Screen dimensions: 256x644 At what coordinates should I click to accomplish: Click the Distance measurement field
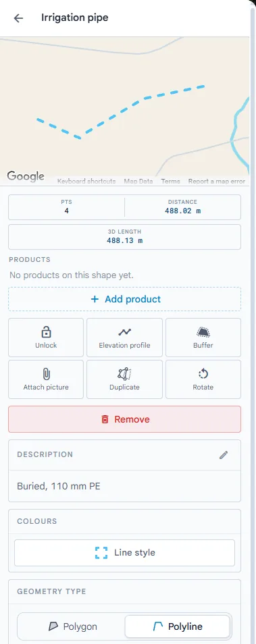(x=183, y=207)
